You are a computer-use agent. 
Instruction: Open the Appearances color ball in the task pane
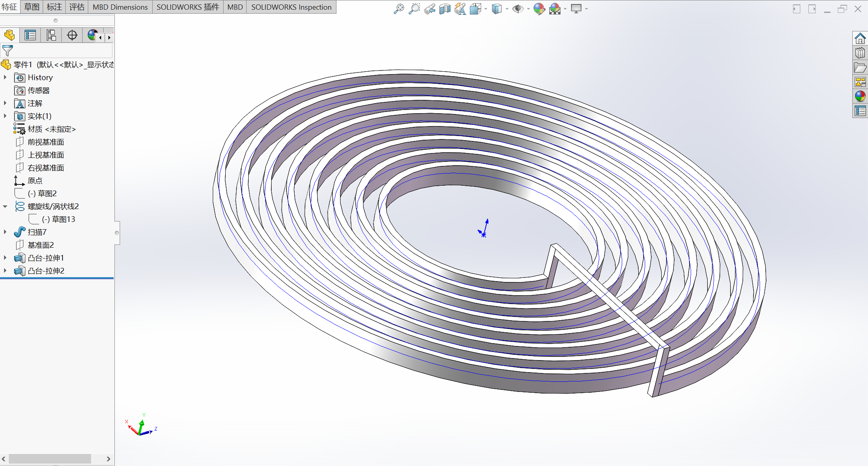(x=860, y=96)
